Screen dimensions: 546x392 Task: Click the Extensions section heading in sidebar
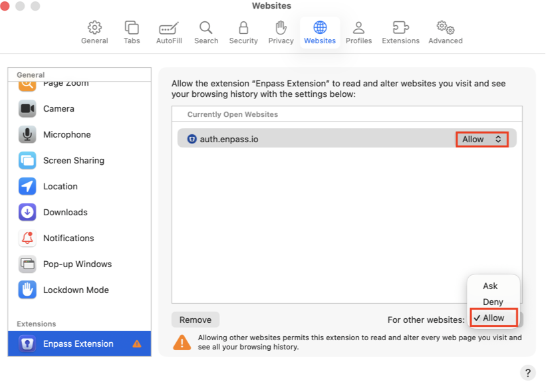pos(36,324)
